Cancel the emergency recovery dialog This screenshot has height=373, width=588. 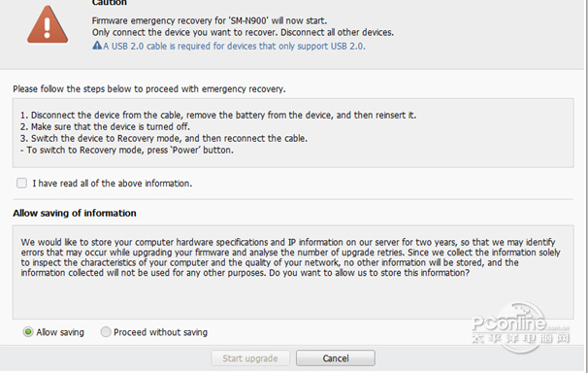(x=336, y=358)
